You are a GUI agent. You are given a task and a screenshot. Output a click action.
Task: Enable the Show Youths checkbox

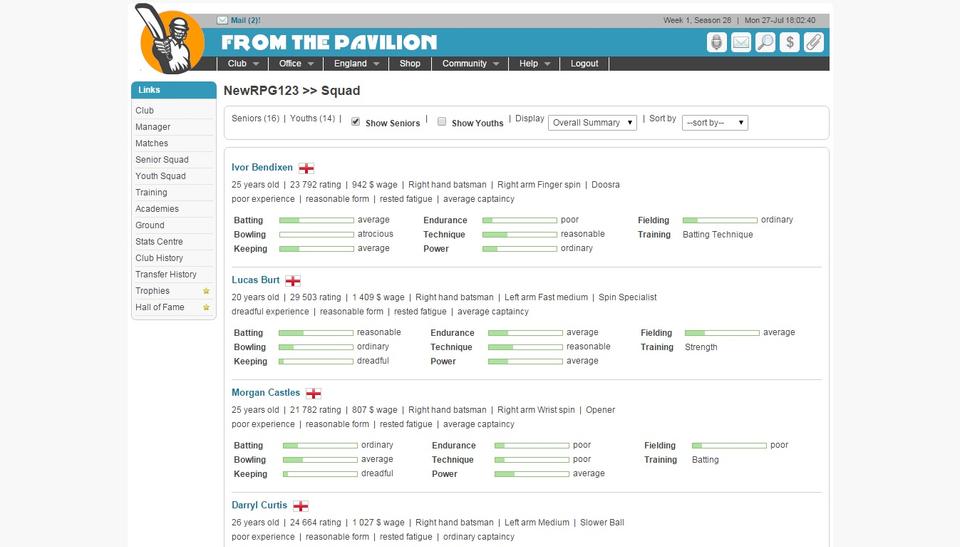(x=442, y=122)
